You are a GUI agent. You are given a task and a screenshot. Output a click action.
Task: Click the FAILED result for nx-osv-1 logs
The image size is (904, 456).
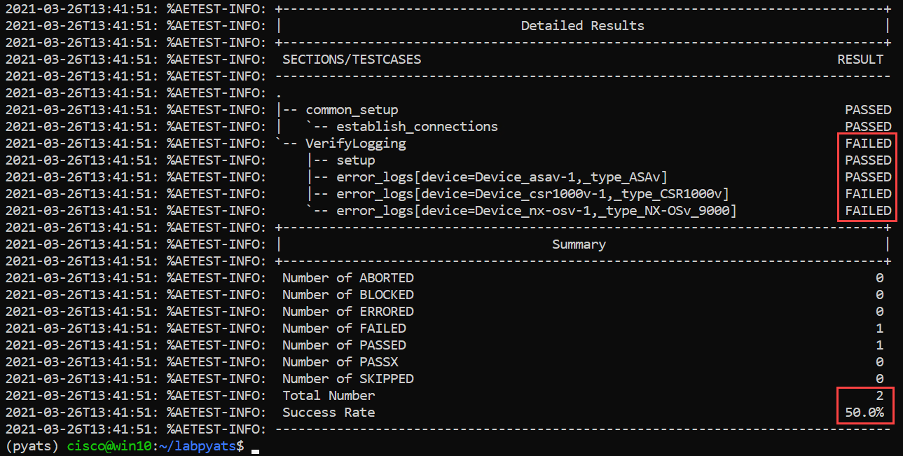tap(868, 210)
